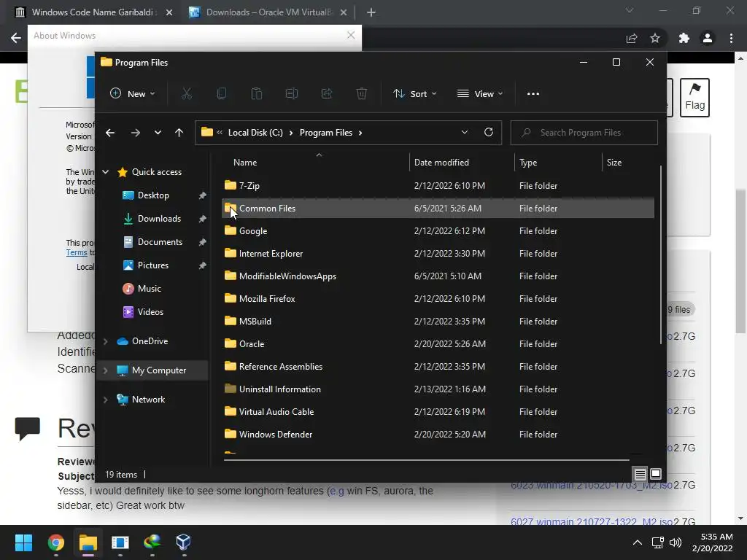Viewport: 747px width, 560px height.
Task: Expand the Network tree node
Action: click(x=106, y=400)
